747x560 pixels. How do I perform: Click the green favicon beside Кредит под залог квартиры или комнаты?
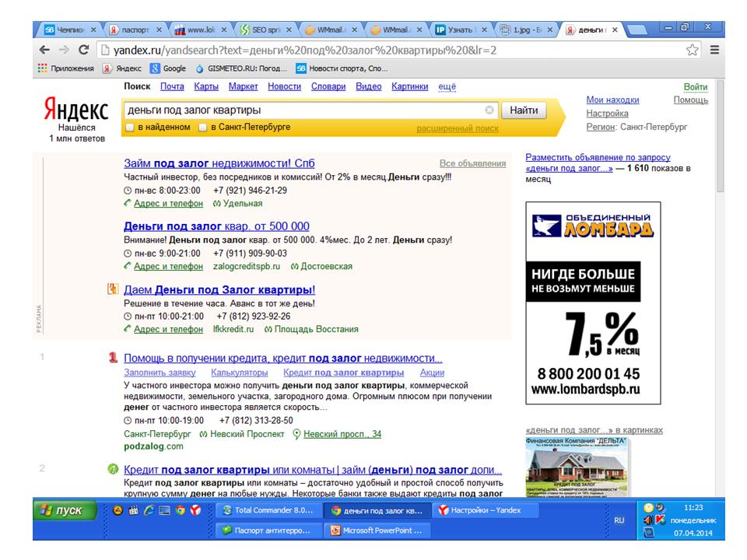click(x=113, y=469)
